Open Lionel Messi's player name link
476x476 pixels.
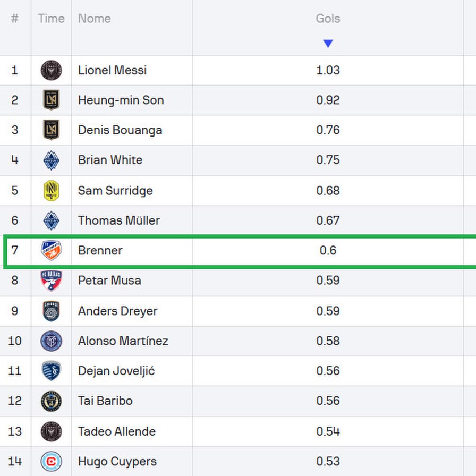coord(112,70)
